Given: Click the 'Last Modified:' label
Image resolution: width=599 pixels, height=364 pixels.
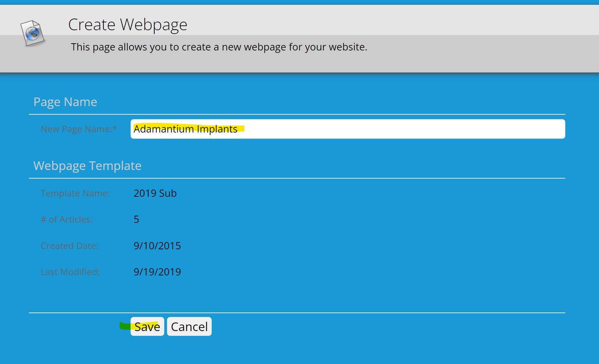Looking at the screenshot, I should pyautogui.click(x=70, y=272).
